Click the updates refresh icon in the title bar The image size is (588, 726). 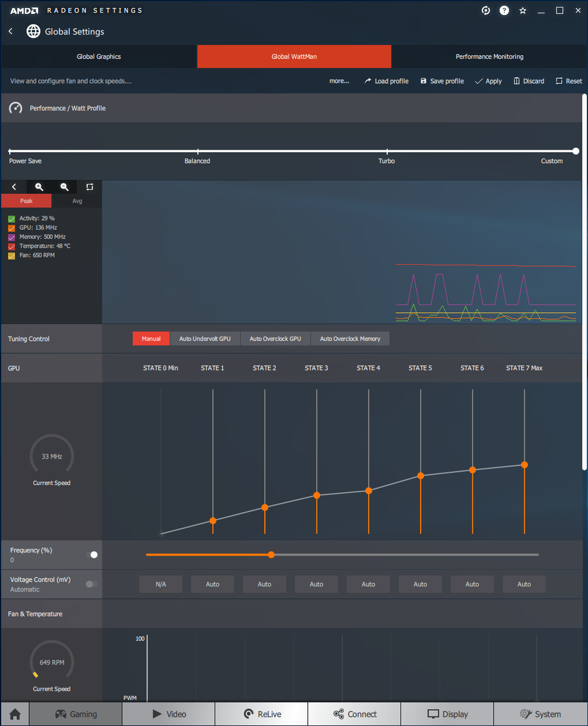[x=486, y=10]
